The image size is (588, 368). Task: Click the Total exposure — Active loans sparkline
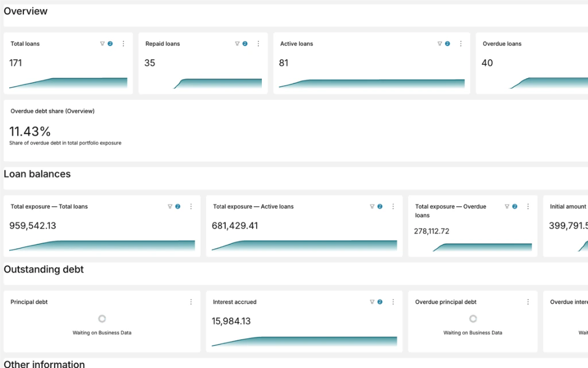(x=304, y=245)
